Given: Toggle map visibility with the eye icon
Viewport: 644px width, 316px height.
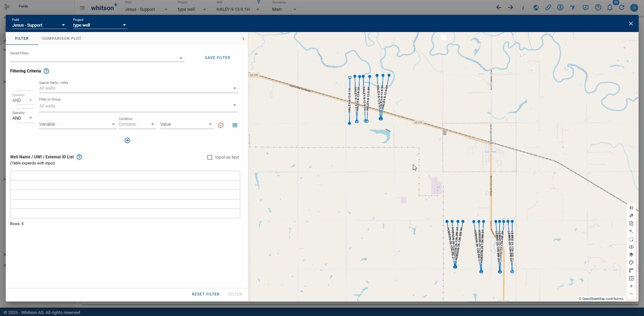Looking at the screenshot, I should tap(631, 247).
